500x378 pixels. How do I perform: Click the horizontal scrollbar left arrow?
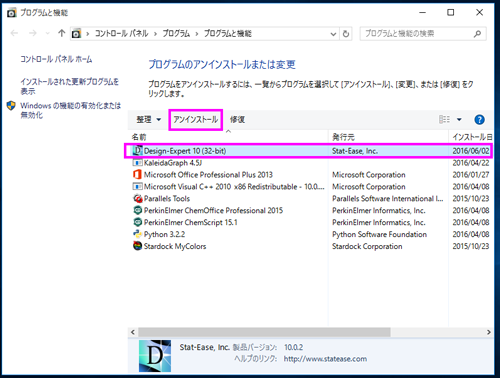[x=133, y=332]
